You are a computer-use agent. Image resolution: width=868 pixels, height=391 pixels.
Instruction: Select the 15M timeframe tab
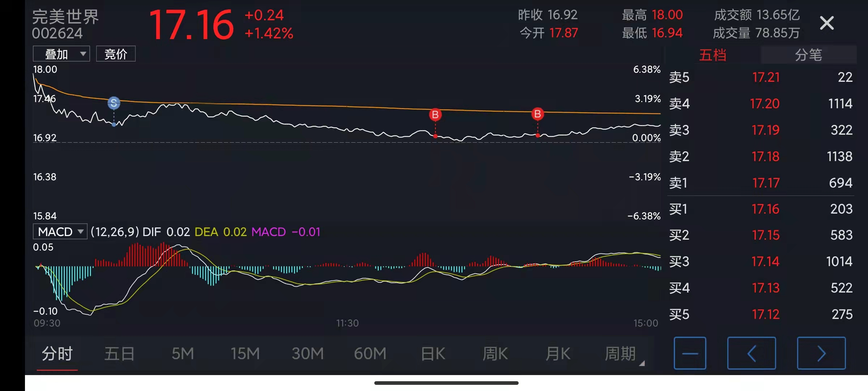point(245,354)
